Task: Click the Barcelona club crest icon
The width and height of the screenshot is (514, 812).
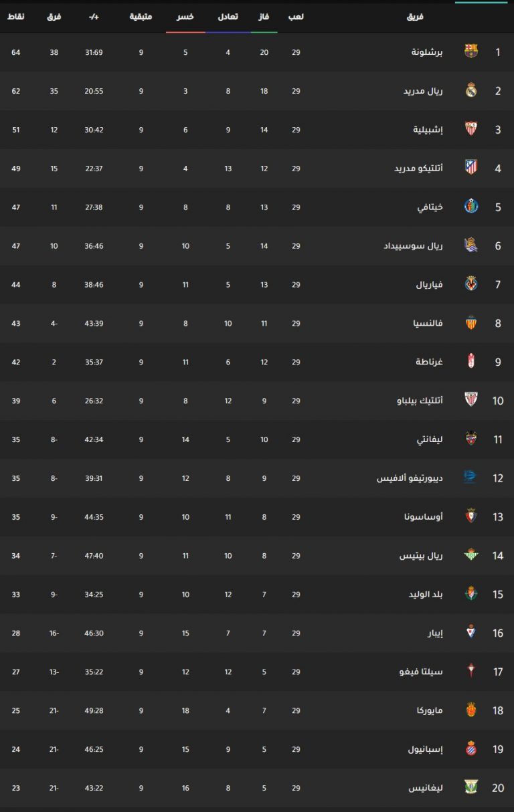Action: click(471, 52)
